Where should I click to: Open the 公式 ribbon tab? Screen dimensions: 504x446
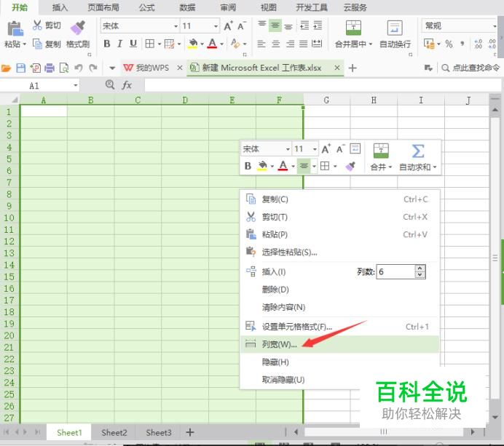pyautogui.click(x=147, y=7)
